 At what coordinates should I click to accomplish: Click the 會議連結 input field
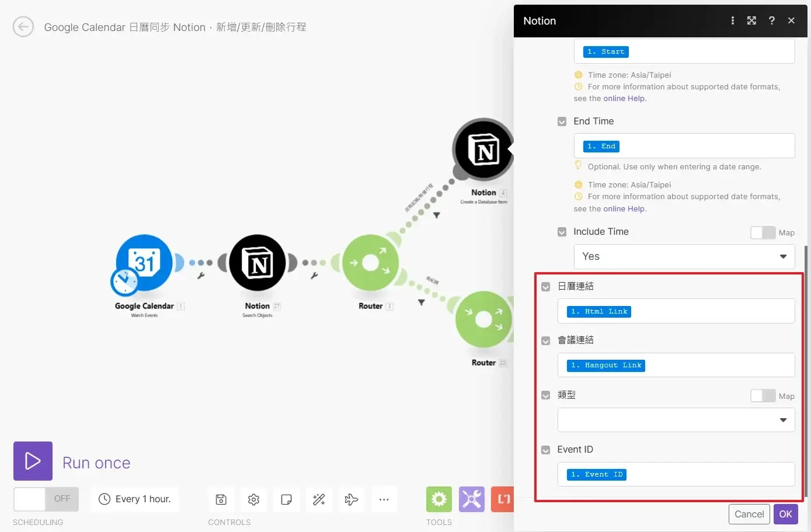tap(676, 365)
